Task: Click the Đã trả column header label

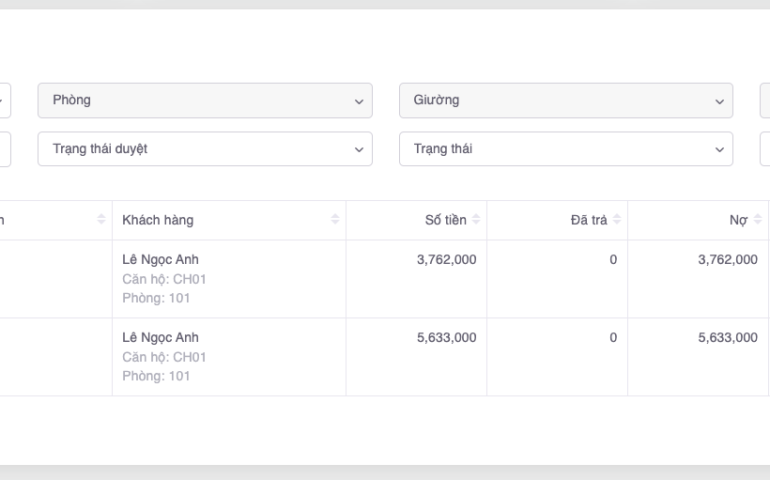Action: 588,220
